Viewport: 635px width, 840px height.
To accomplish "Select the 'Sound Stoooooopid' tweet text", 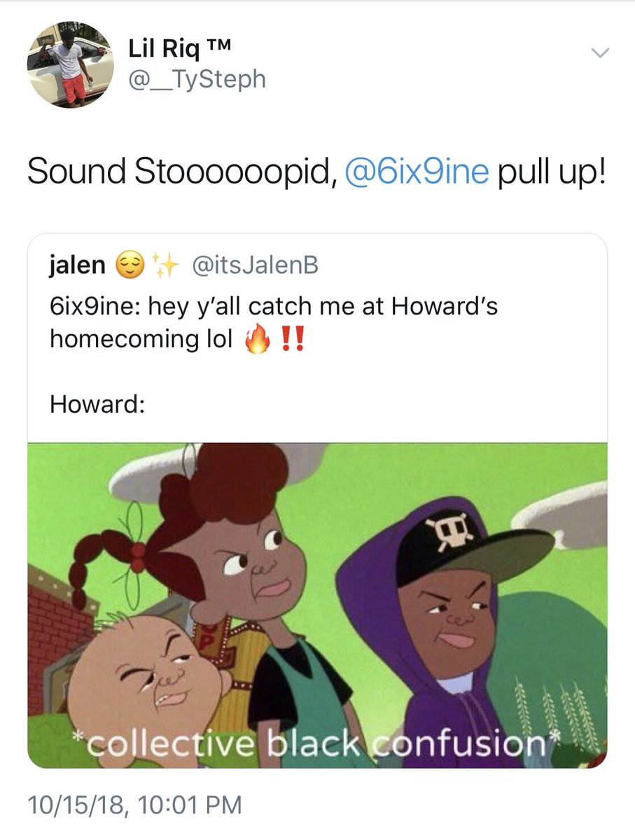I will tap(179, 171).
